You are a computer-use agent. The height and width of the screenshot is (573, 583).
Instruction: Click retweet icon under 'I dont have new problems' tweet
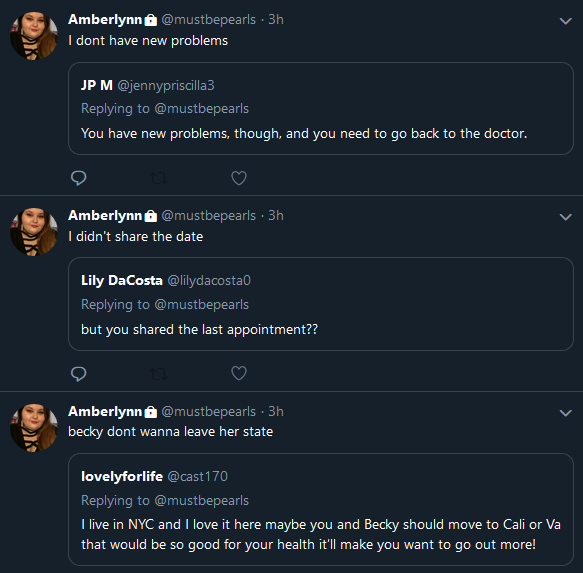[x=159, y=178]
